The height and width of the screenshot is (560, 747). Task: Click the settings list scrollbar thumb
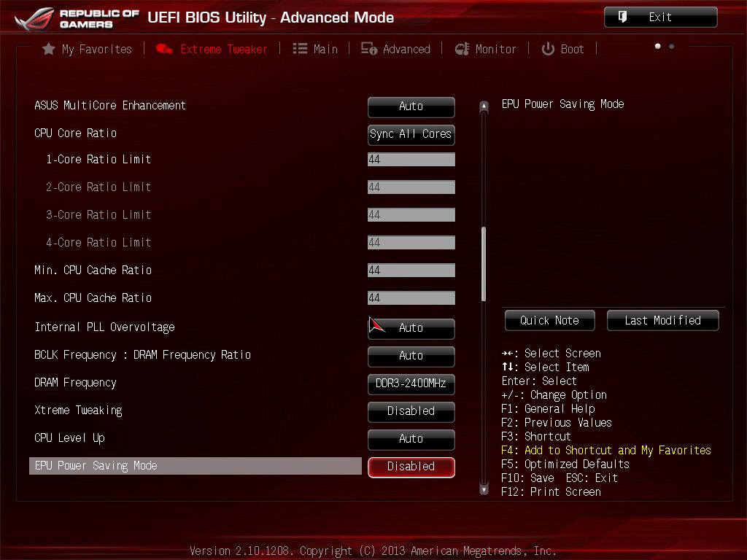pos(484,264)
